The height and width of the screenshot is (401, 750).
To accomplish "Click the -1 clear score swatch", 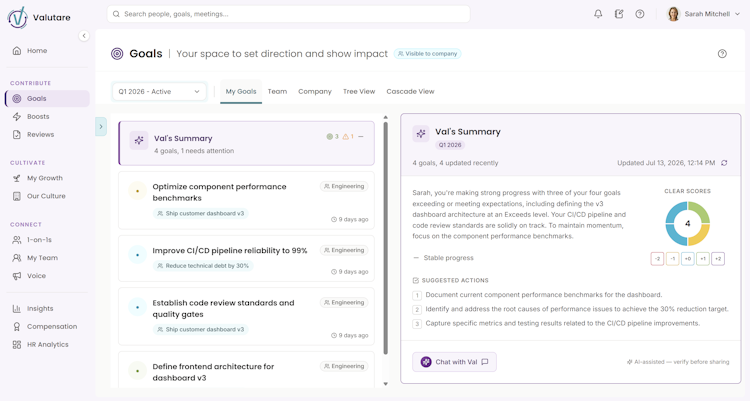I will pyautogui.click(x=673, y=259).
